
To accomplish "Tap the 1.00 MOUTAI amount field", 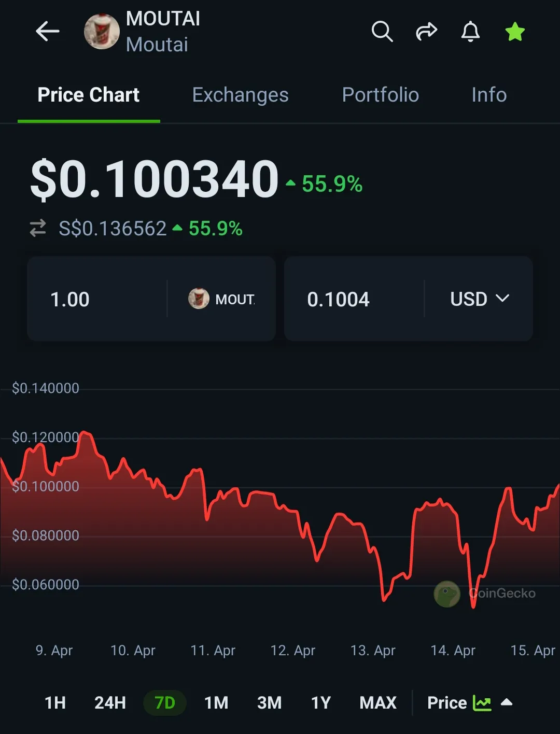I will point(104,299).
